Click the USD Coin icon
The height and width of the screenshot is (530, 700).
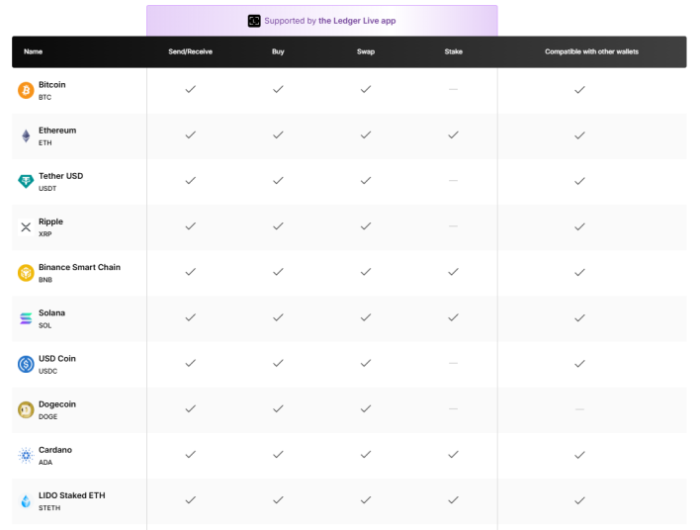coord(26,364)
